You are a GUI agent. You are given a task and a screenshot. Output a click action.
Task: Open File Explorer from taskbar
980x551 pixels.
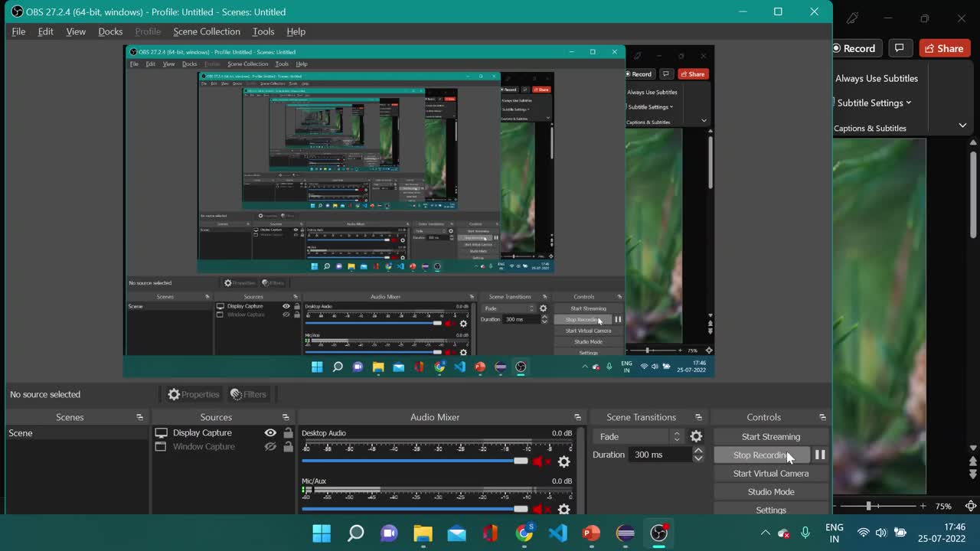[x=423, y=533]
